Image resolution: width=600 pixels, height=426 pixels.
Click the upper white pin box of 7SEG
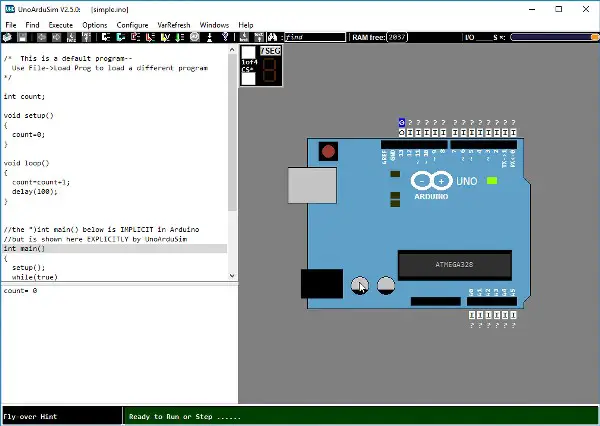(248, 52)
